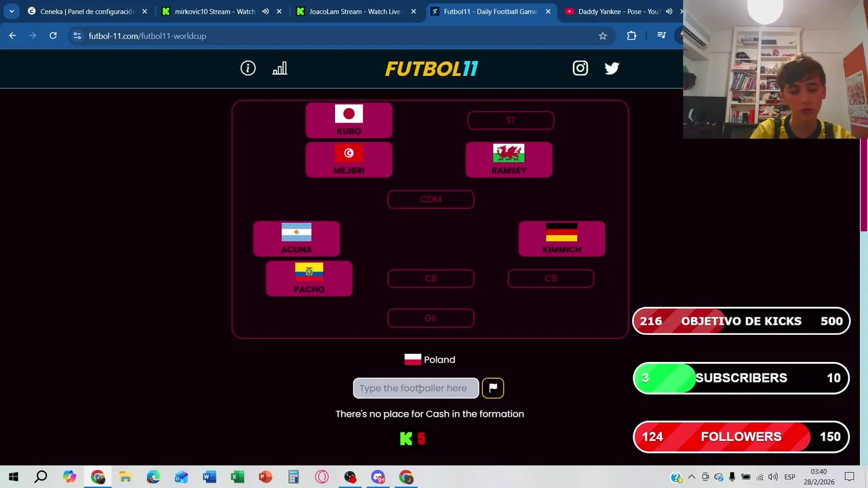
Task: Open the Chrome extensions menu
Action: 631,36
